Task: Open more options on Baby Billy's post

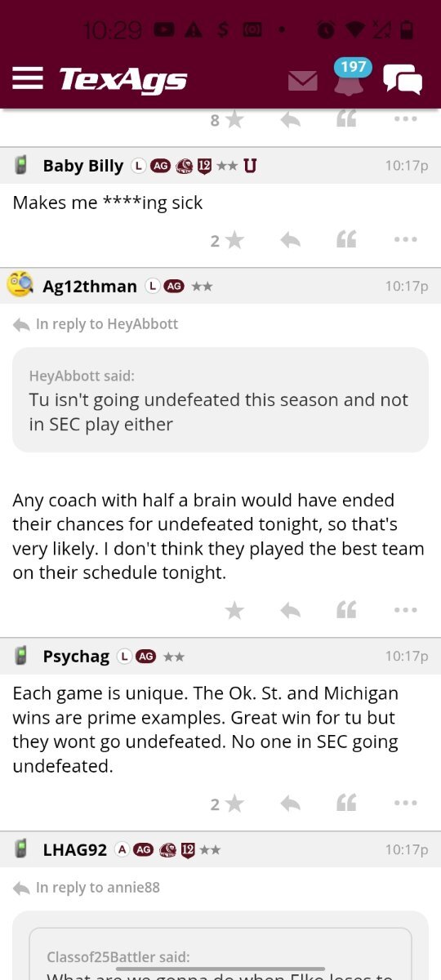Action: 405,240
